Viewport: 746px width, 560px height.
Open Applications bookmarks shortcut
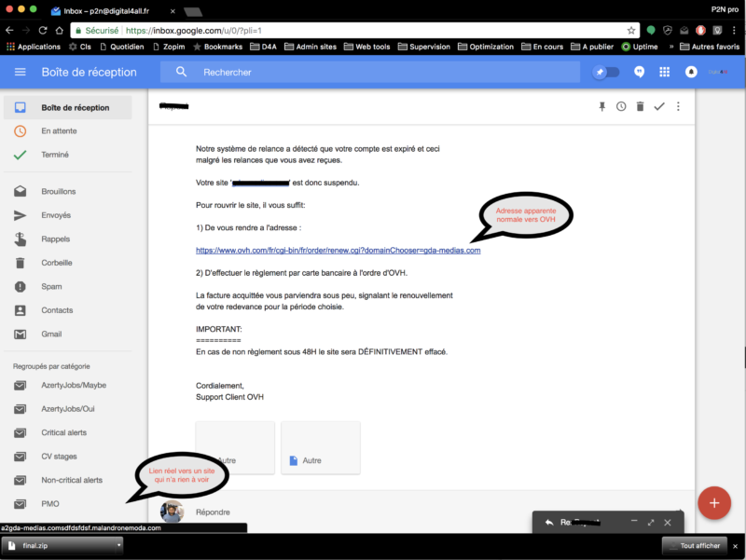tap(34, 47)
